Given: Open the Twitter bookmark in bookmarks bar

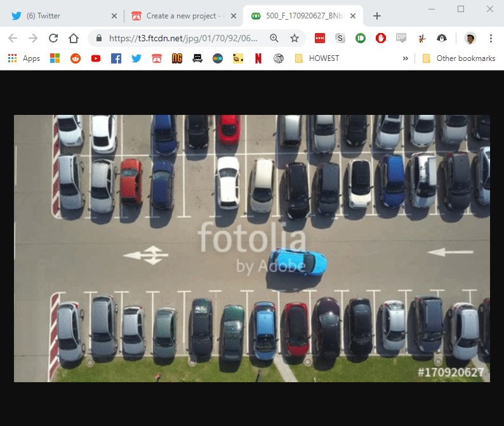Looking at the screenshot, I should pos(136,58).
